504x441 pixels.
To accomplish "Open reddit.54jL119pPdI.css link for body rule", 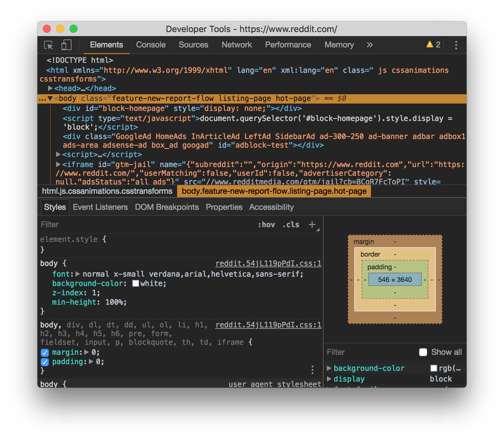I will pyautogui.click(x=268, y=263).
